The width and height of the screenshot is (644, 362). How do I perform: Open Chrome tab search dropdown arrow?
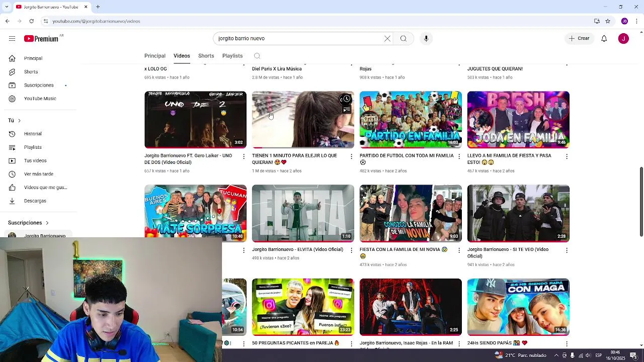(7, 7)
